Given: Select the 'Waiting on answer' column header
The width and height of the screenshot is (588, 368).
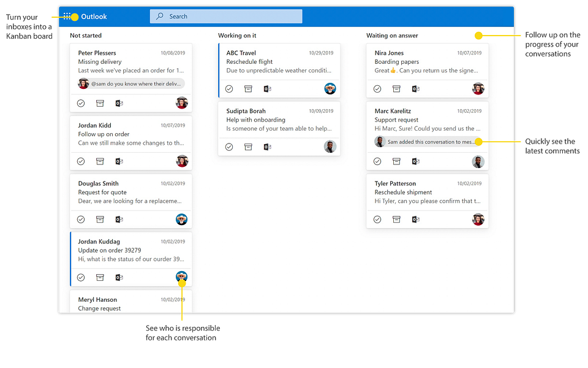Looking at the screenshot, I should [x=392, y=36].
